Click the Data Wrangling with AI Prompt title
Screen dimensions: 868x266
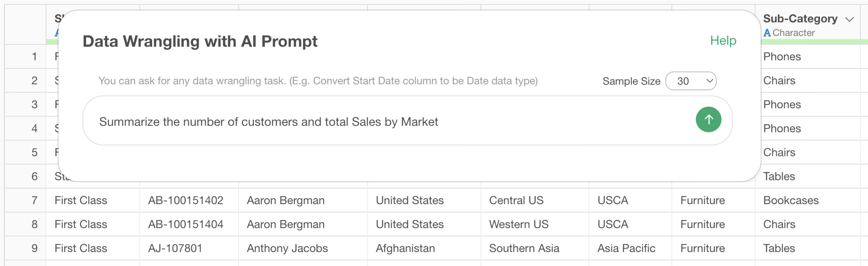point(200,41)
